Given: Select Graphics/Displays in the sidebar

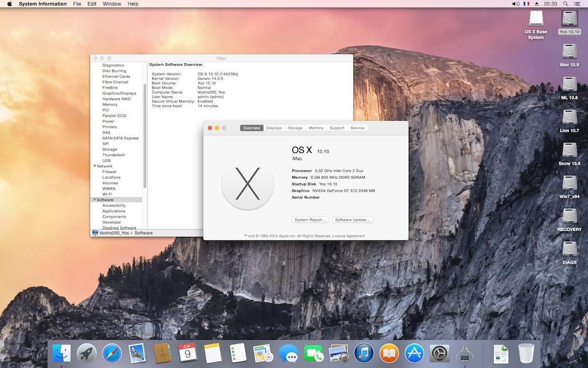Looking at the screenshot, I should (x=119, y=93).
